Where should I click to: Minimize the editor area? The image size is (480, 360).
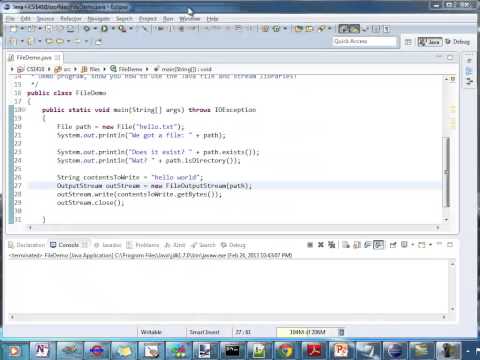439,57
